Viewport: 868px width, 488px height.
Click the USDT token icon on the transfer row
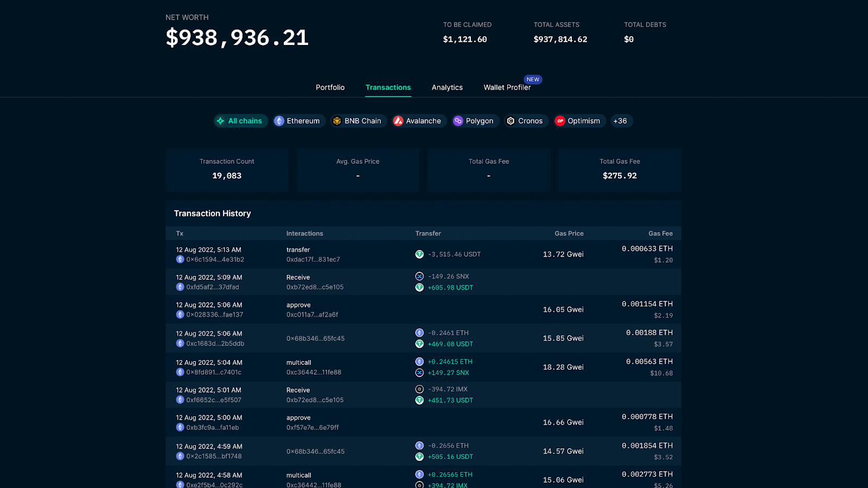(x=419, y=254)
